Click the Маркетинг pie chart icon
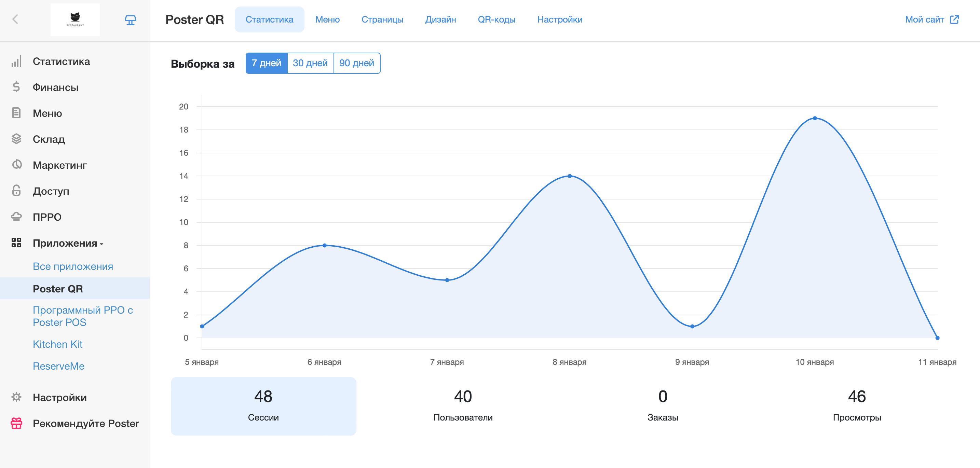 pyautogui.click(x=16, y=165)
